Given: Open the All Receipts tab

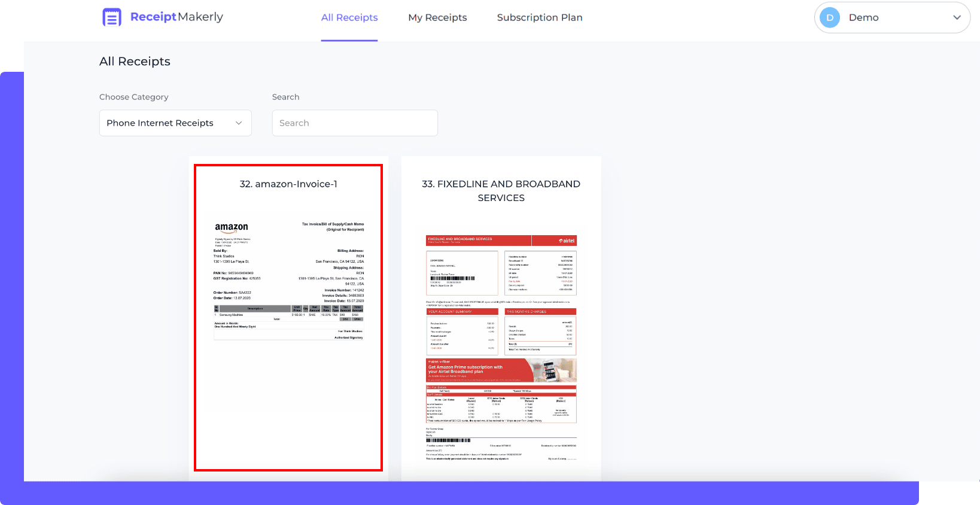Looking at the screenshot, I should coord(349,17).
